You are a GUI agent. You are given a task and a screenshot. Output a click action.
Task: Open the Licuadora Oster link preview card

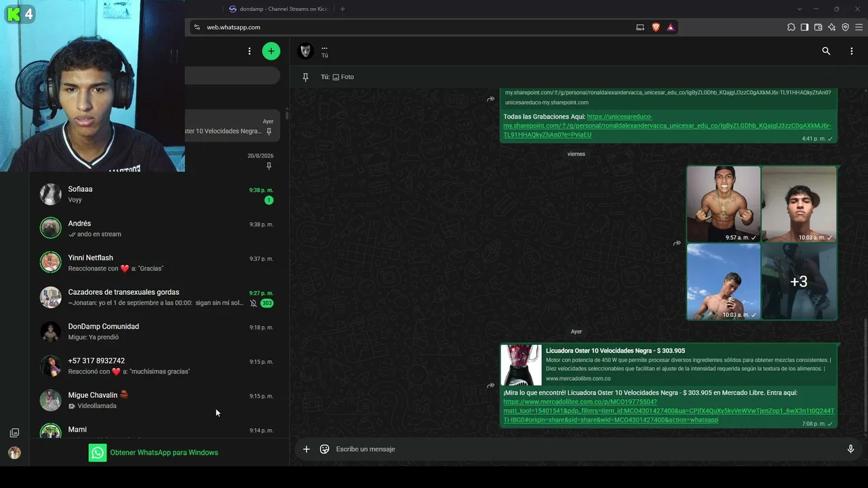click(669, 365)
